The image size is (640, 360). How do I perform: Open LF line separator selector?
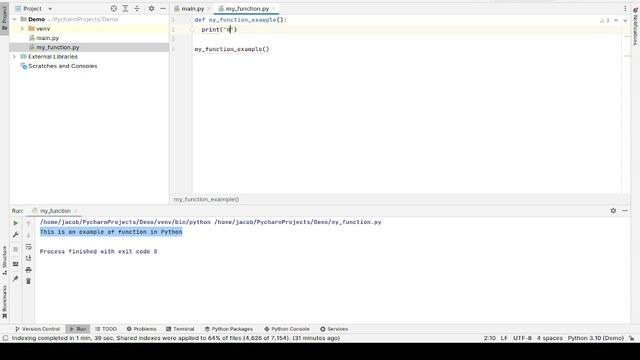click(x=504, y=338)
